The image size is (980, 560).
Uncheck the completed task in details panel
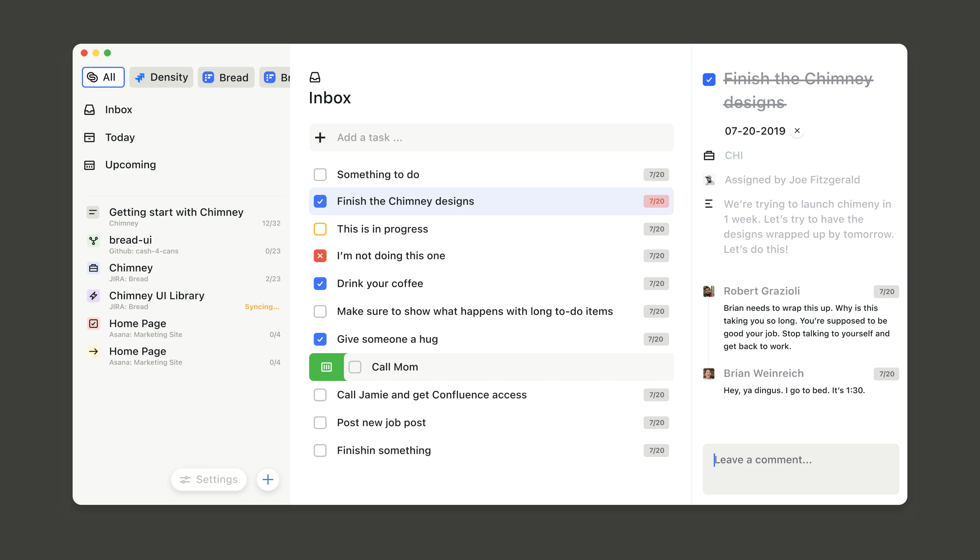[x=709, y=80]
